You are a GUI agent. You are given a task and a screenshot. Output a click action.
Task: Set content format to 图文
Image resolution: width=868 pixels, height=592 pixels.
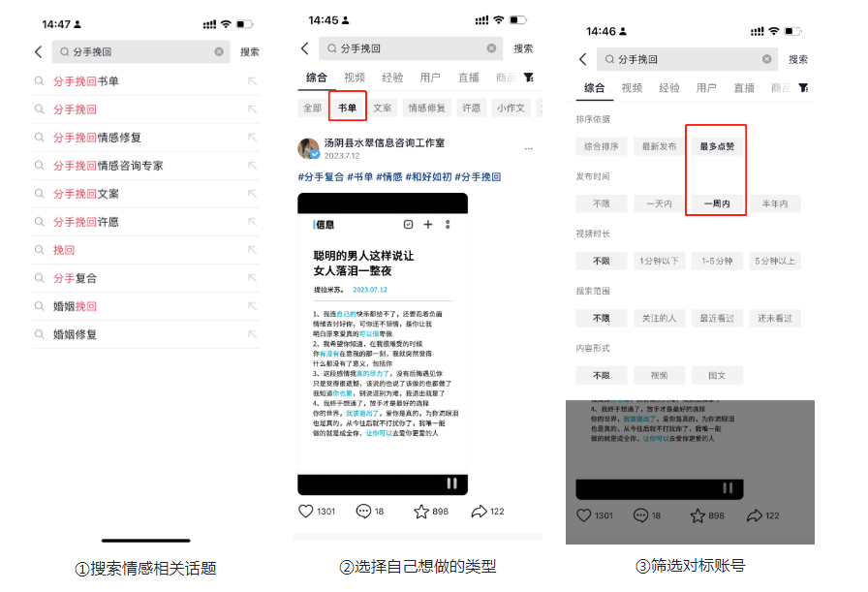(717, 376)
